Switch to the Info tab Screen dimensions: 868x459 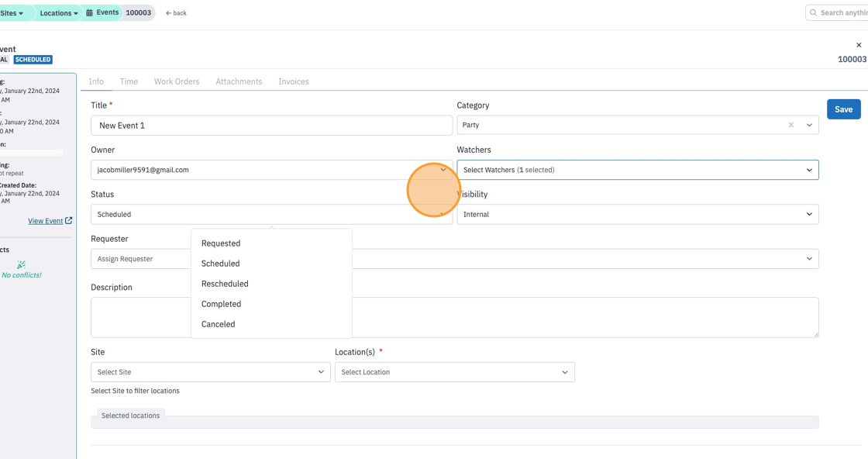tap(96, 81)
